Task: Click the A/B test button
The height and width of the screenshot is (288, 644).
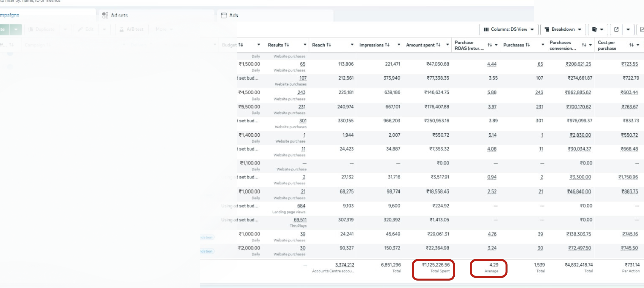Action: (x=130, y=29)
